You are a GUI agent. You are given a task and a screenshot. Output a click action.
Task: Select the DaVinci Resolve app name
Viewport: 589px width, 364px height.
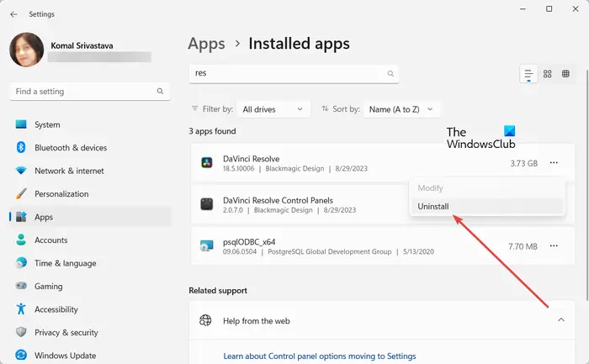click(251, 159)
